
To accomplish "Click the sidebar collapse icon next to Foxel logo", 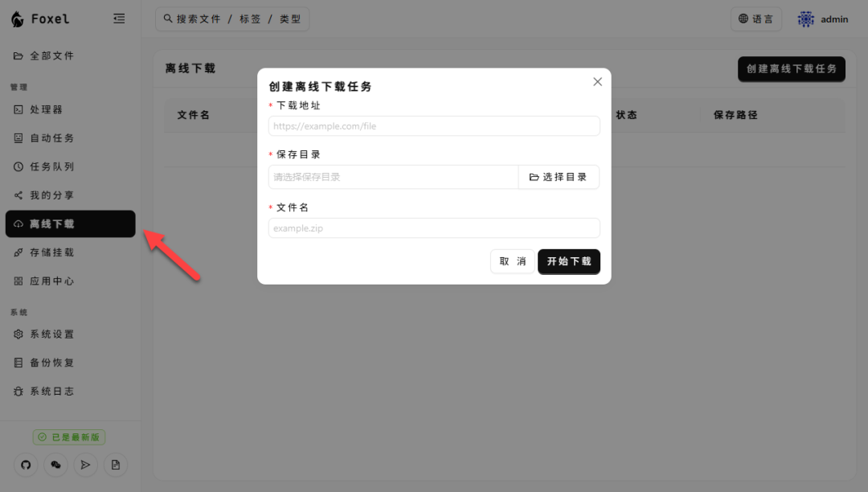I will 119,18.
